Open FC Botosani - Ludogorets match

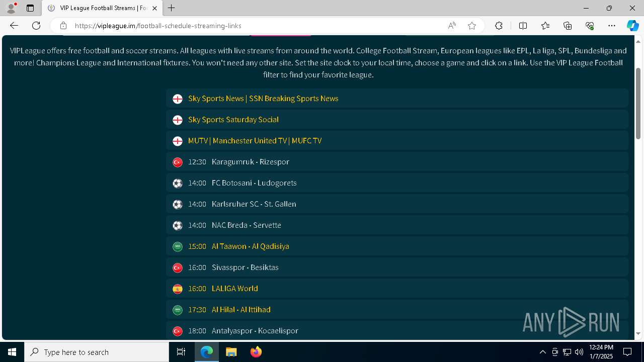pos(254,183)
